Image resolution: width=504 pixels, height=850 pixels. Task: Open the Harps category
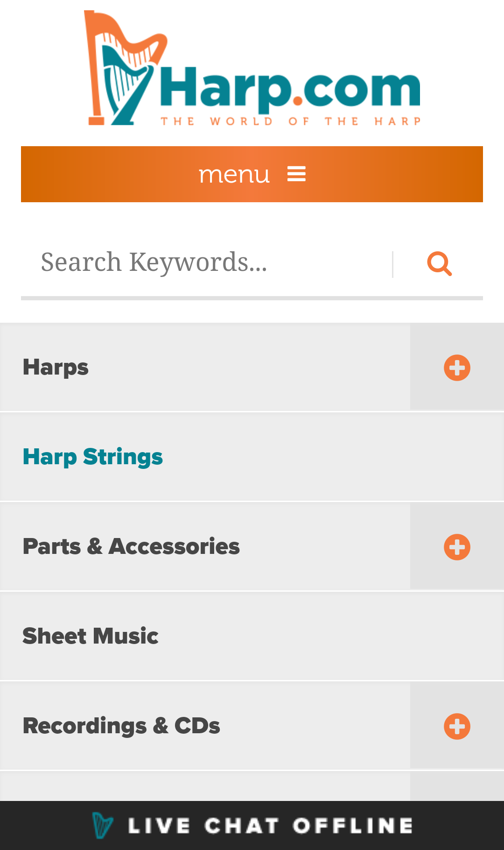tap(56, 367)
